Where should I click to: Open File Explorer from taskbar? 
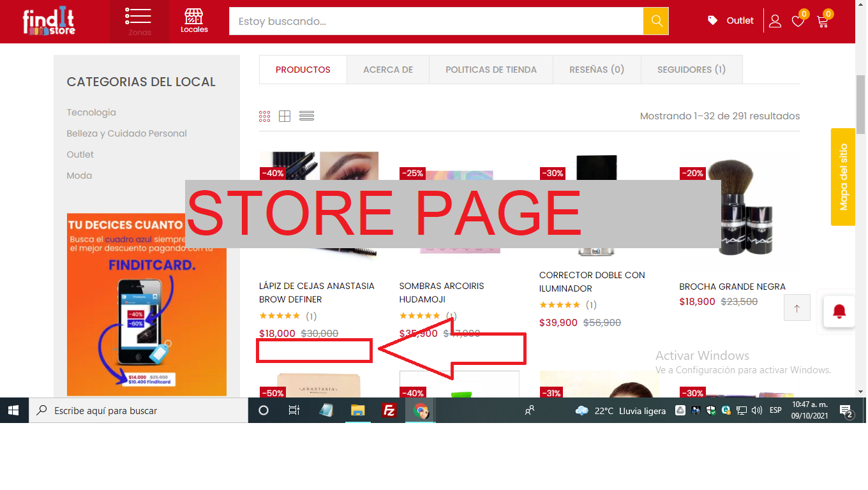click(357, 410)
